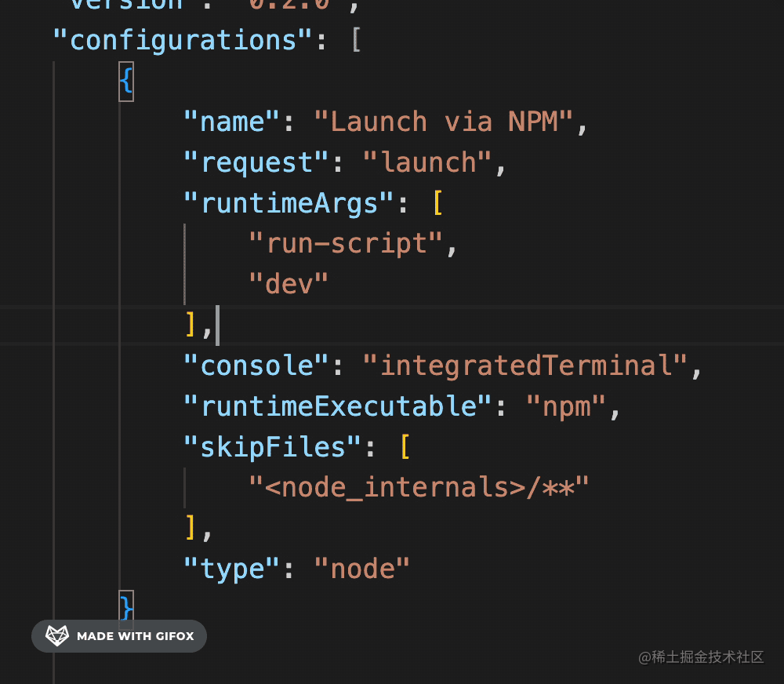Image resolution: width=784 pixels, height=684 pixels.
Task: Click the "node" string value
Action: [x=362, y=569]
